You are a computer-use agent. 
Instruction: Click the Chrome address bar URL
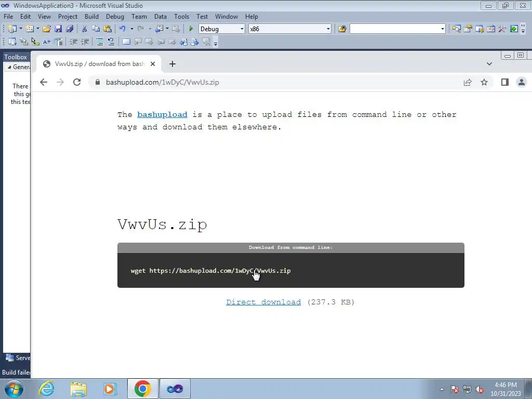click(x=162, y=82)
